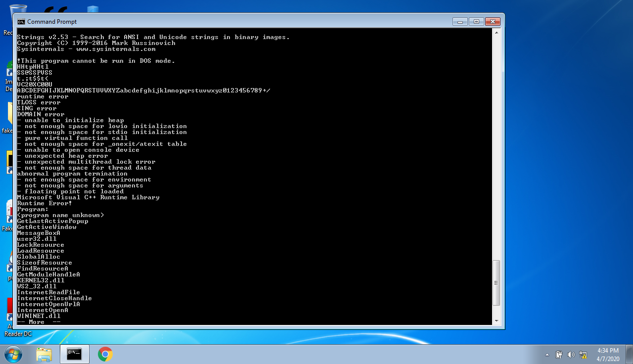The width and height of the screenshot is (633, 364).
Task: Click the 'GetLastActivePopup' string
Action: coord(52,221)
